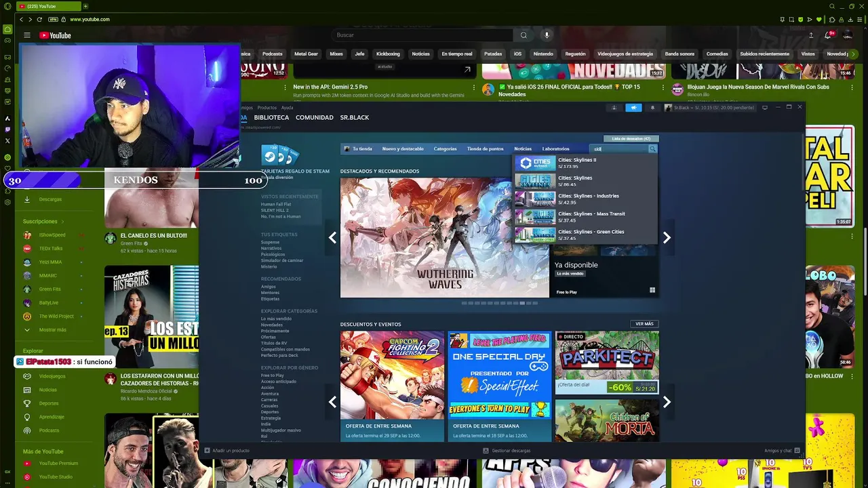This screenshot has height=488, width=868.
Task: Show next featured game in Steam carousel
Action: coord(667,237)
